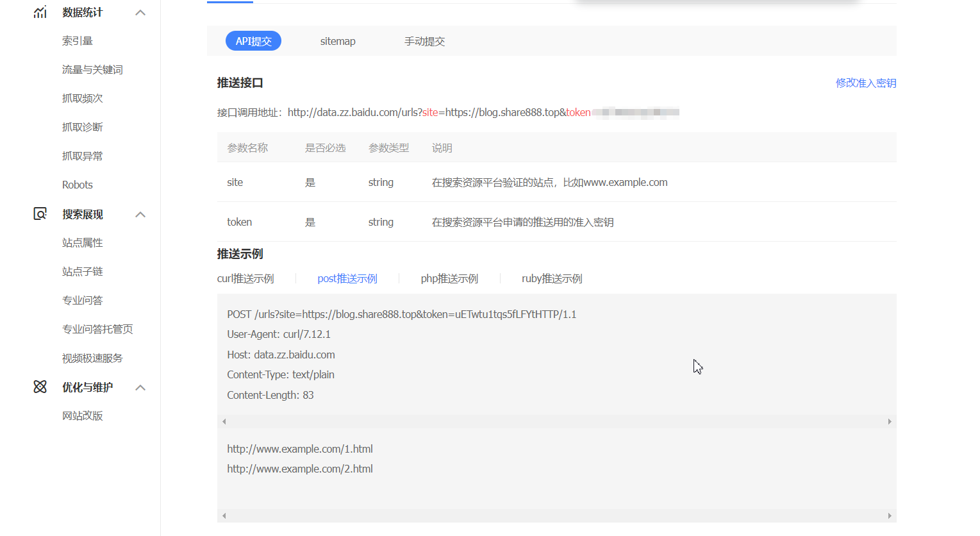Collapse the 搜索展现 section chevron
This screenshot has width=980, height=536.
(140, 214)
